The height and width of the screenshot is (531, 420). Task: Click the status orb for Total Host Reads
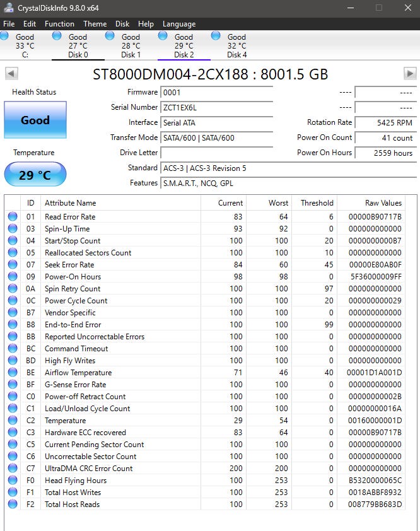13,504
